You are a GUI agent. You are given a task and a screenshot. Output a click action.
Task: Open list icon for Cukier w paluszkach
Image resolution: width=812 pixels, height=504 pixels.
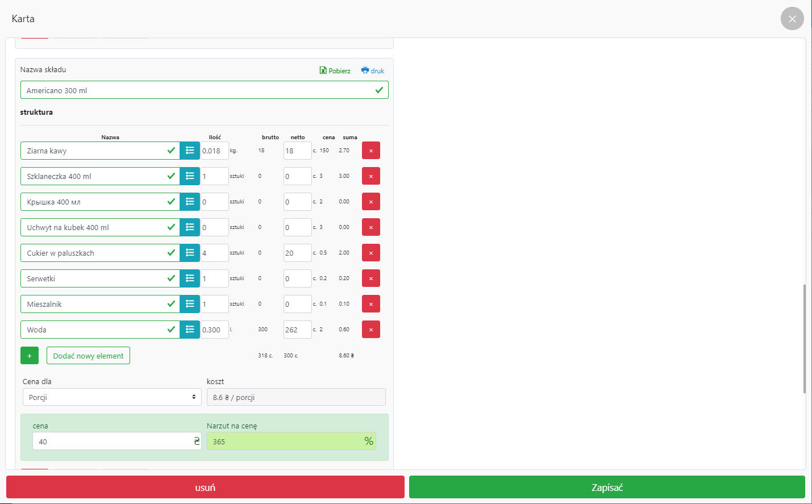(x=190, y=253)
